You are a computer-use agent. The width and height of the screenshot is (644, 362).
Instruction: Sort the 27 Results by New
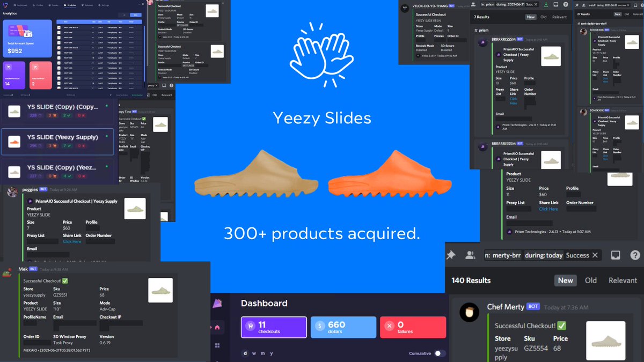618,14
